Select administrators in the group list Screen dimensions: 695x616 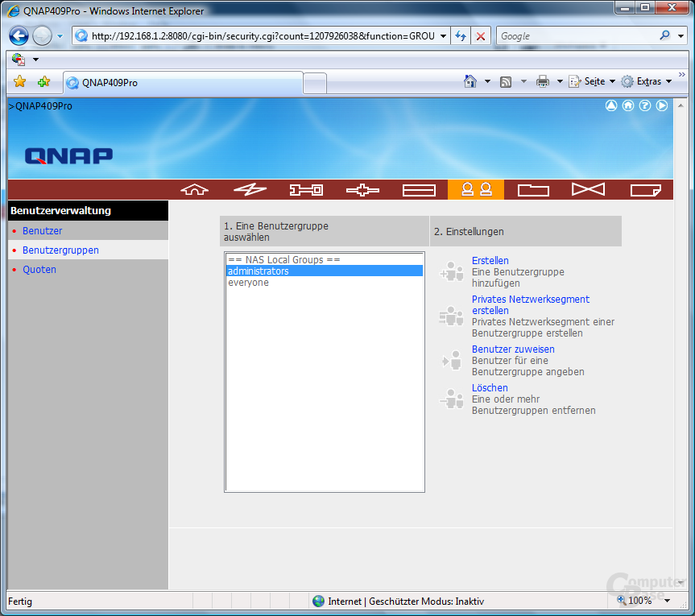[325, 271]
